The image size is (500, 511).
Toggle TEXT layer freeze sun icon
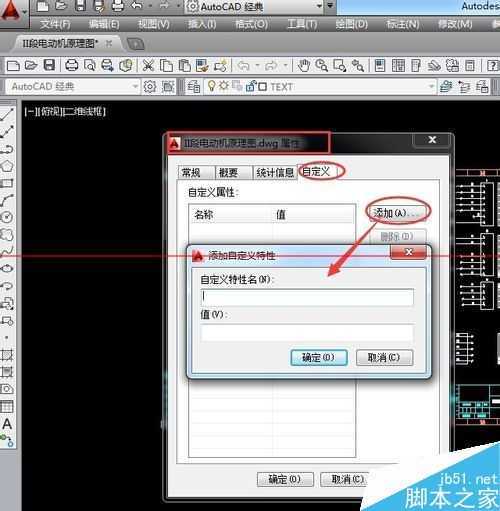[x=224, y=86]
